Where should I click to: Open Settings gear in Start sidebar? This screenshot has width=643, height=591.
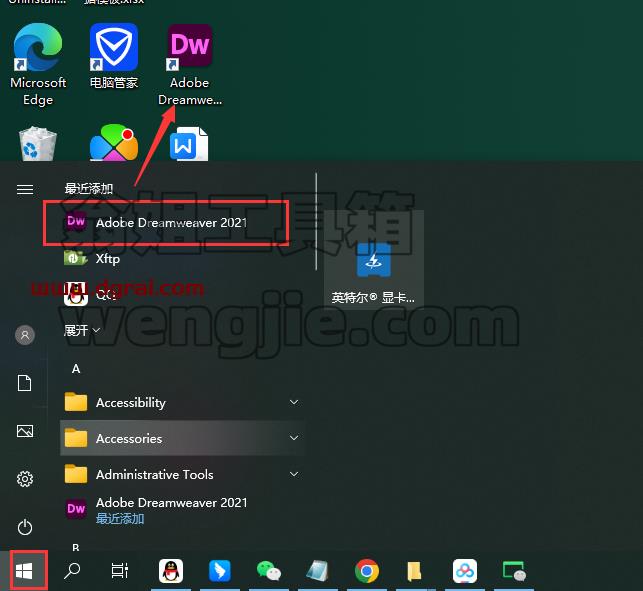click(25, 479)
